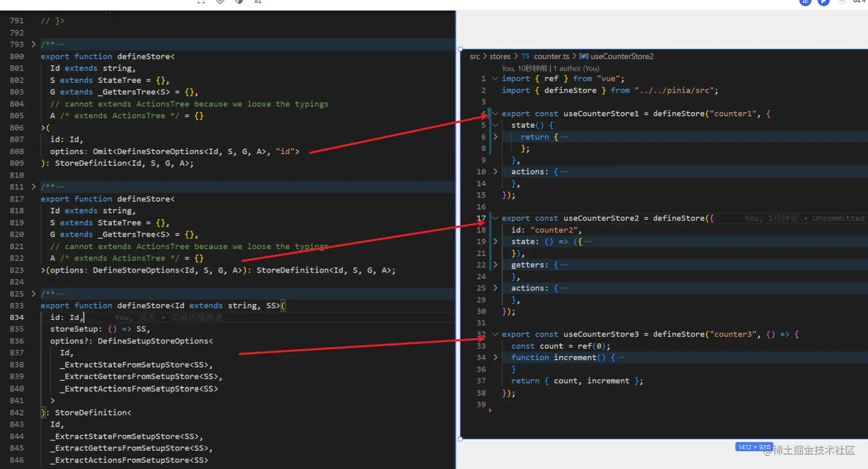Expand folded comment block at line 825
This screenshot has height=469, width=868.
[x=33, y=293]
